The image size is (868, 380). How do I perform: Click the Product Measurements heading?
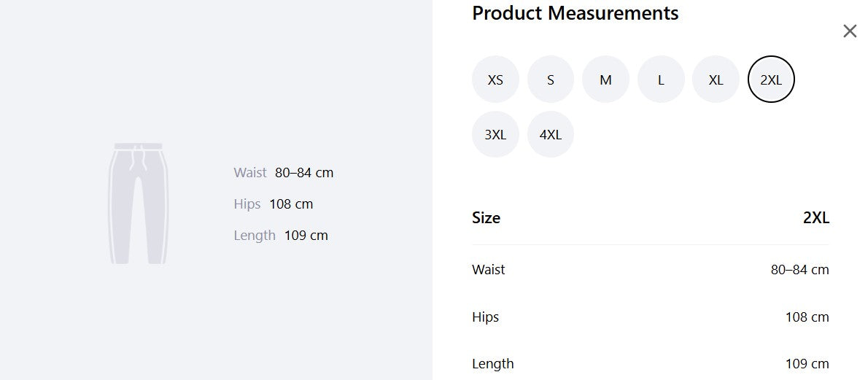pos(576,12)
